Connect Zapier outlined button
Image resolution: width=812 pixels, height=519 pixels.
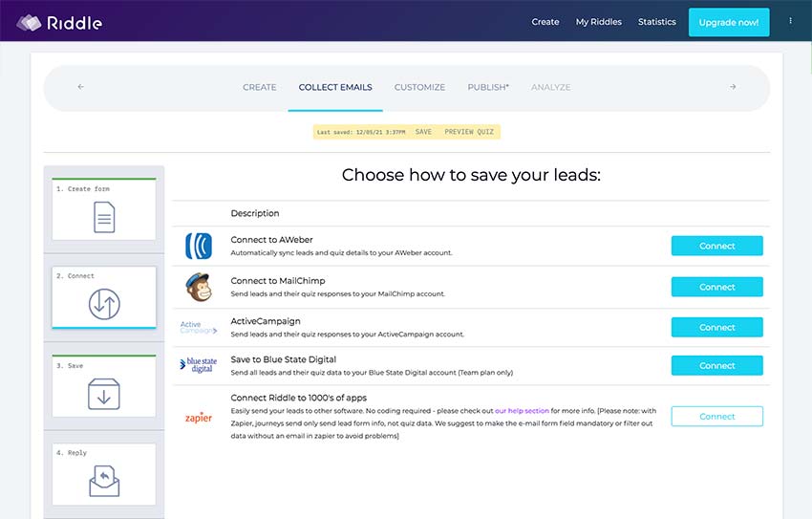pos(716,417)
